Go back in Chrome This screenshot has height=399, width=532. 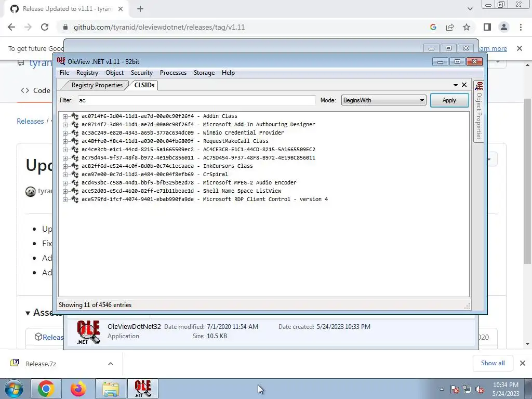coord(11,27)
